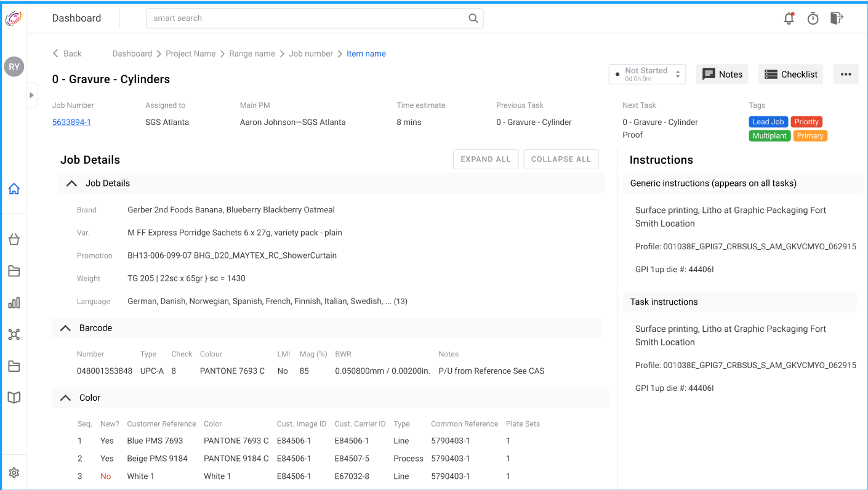Open the shopping basket sidebar icon
This screenshot has width=868, height=490.
click(x=14, y=239)
